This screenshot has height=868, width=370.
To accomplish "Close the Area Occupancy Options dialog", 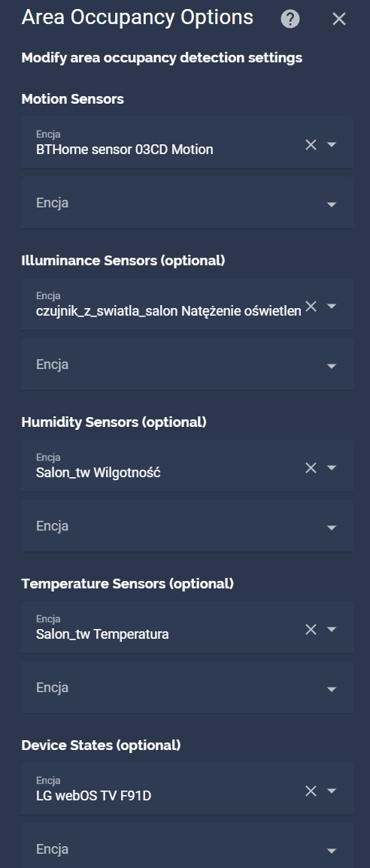I will (339, 20).
